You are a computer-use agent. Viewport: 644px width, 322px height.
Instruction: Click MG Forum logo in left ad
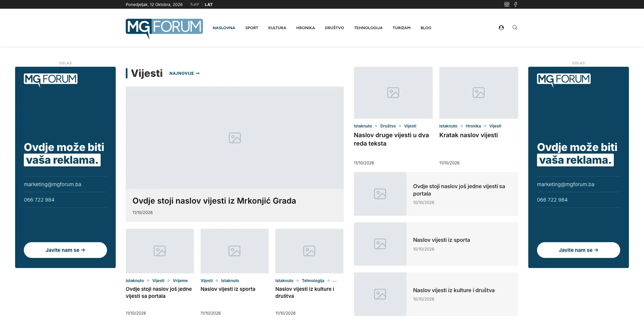tap(51, 80)
